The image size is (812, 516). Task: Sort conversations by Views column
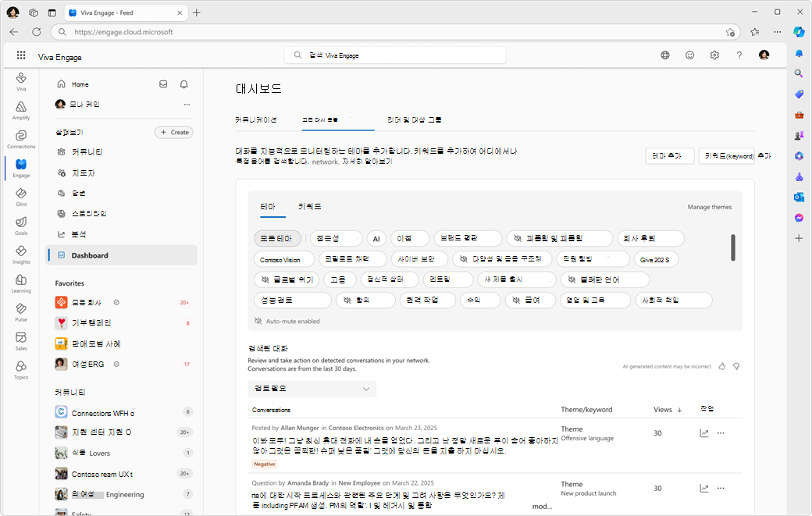(x=668, y=409)
